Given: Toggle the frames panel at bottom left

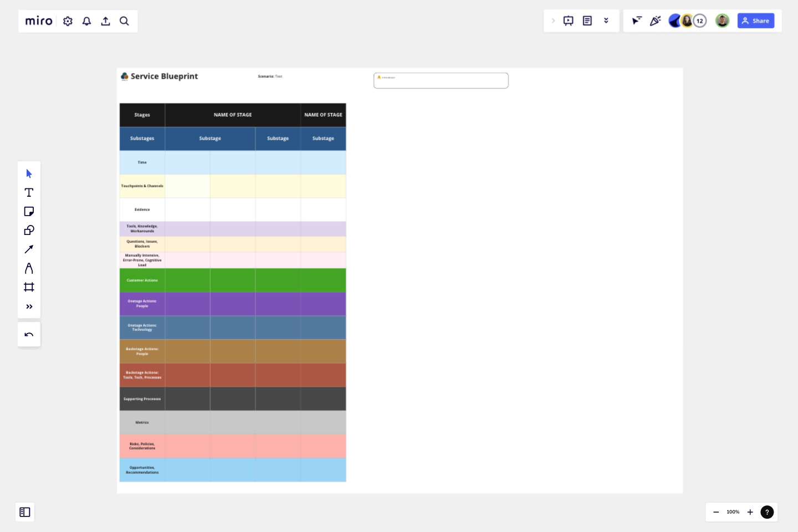Looking at the screenshot, I should click(x=24, y=512).
